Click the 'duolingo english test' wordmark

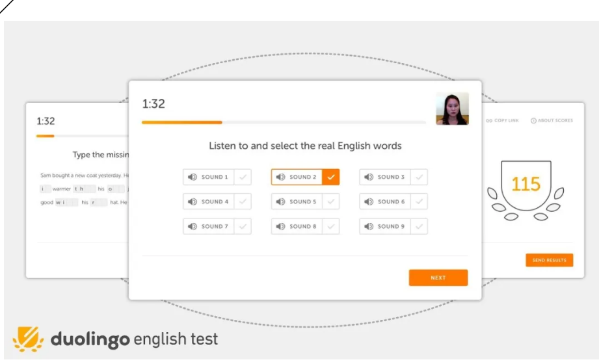(134, 339)
